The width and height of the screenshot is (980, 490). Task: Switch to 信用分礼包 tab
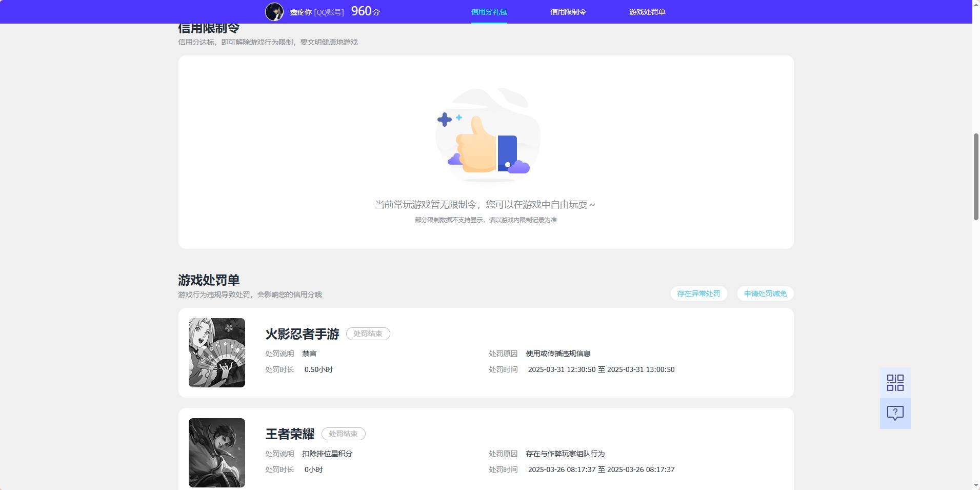(x=489, y=12)
